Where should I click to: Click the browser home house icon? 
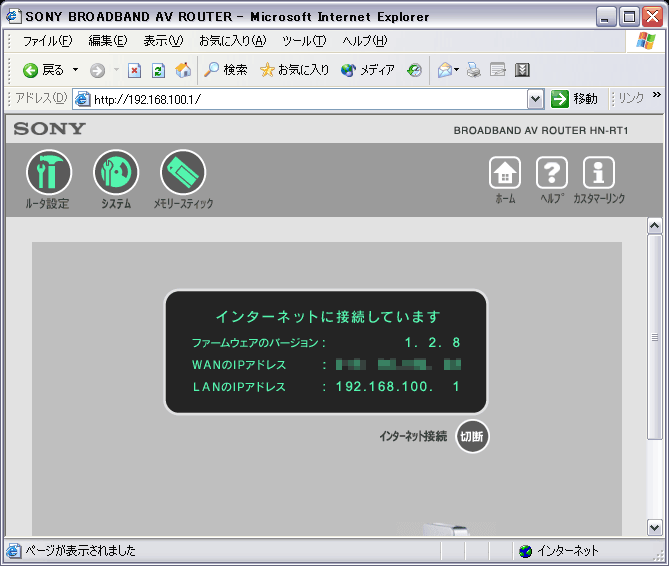coord(183,70)
